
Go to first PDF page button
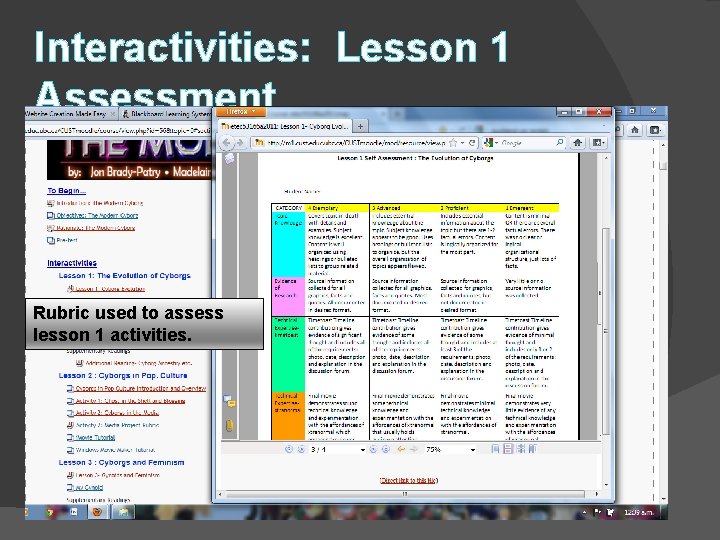[289, 449]
